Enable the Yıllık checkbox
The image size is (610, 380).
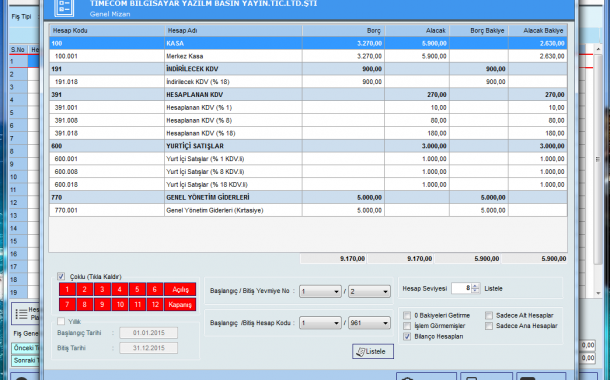point(61,321)
